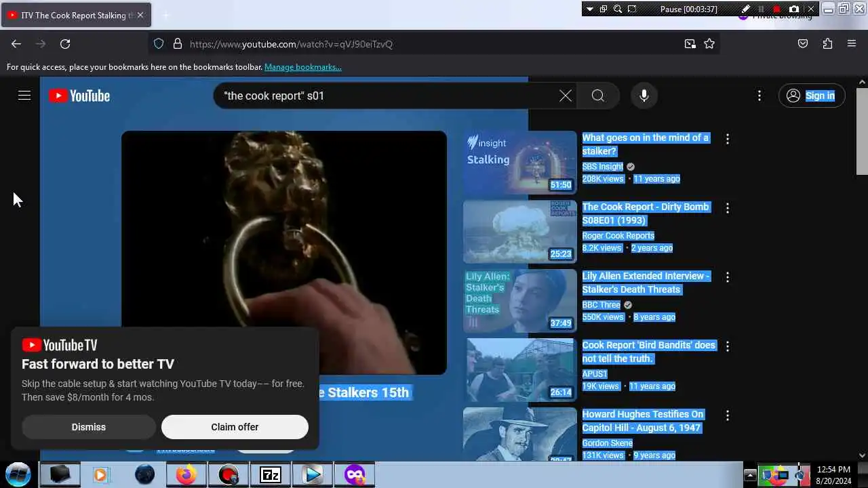Image resolution: width=868 pixels, height=488 pixels.
Task: Open Firefox from the taskbar
Action: [186, 474]
